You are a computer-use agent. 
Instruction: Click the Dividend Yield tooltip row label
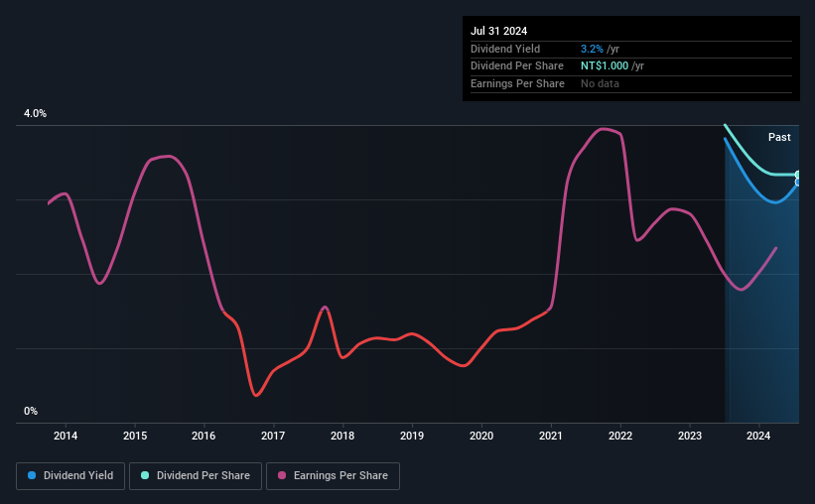(x=505, y=49)
